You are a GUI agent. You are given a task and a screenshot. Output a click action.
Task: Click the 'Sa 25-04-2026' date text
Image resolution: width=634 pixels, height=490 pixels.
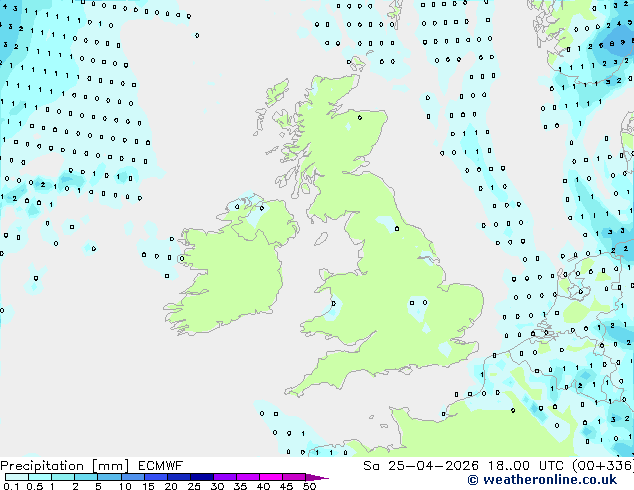point(421,466)
